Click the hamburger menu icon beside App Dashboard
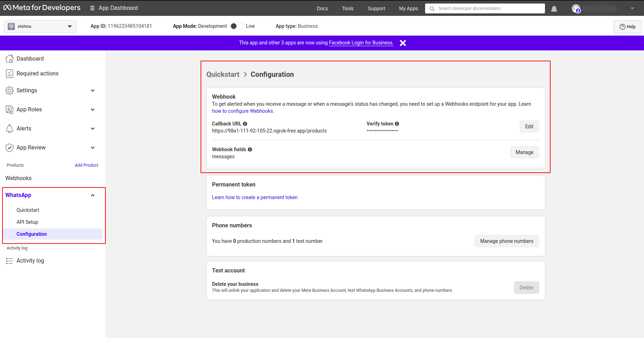Image resolution: width=644 pixels, height=338 pixels. point(92,8)
